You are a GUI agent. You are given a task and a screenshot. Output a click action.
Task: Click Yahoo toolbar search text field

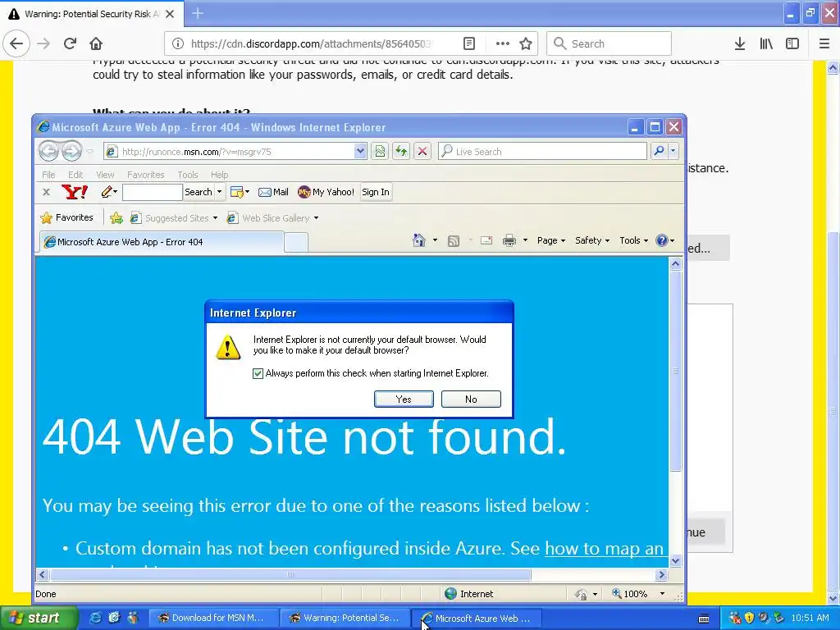(x=152, y=192)
